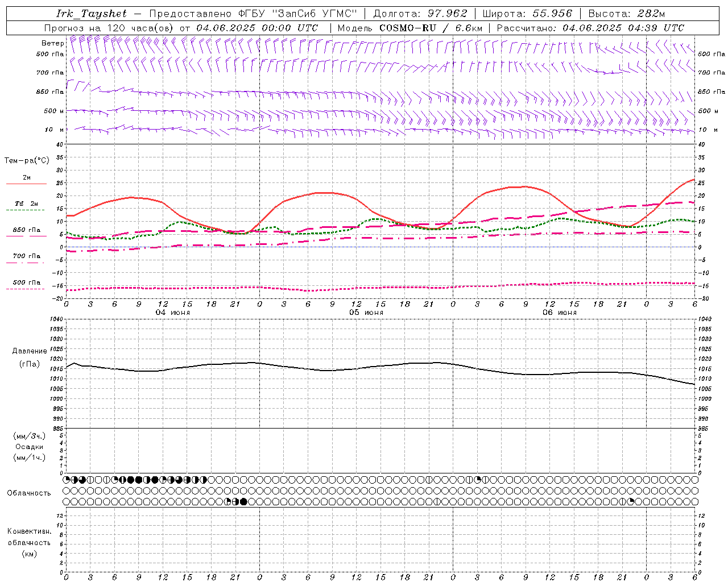Viewport: 728px width, 582px height.
Task: Click the "(гПа)" unit under Давление
Action: (x=30, y=364)
